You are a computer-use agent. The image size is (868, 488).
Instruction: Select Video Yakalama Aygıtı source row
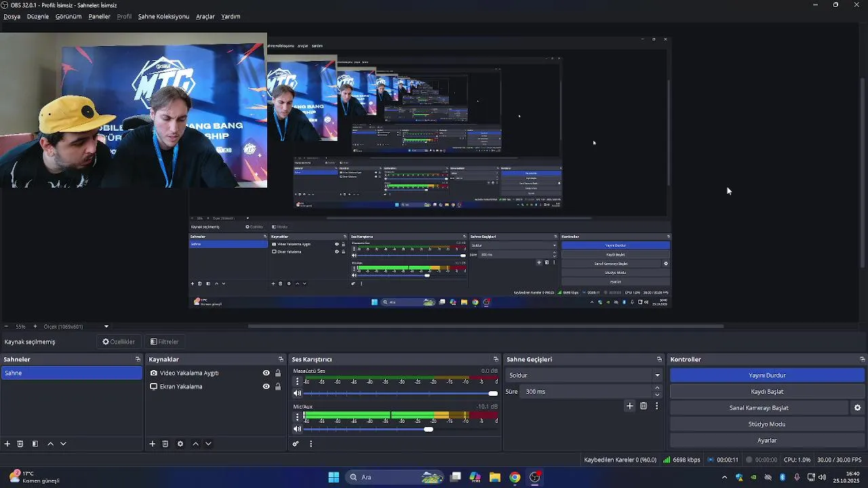[216, 373]
